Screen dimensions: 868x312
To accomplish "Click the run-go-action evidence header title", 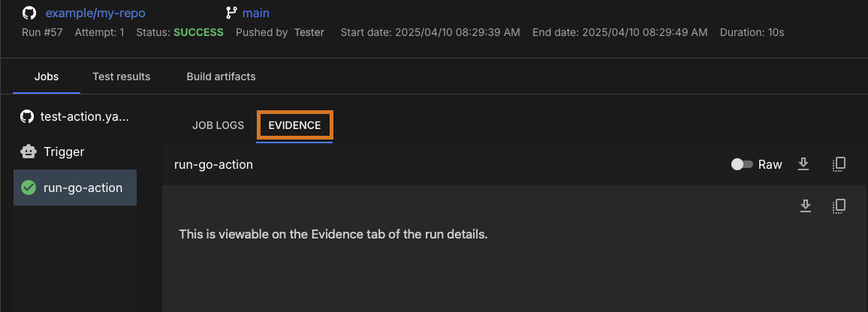I will [x=214, y=165].
